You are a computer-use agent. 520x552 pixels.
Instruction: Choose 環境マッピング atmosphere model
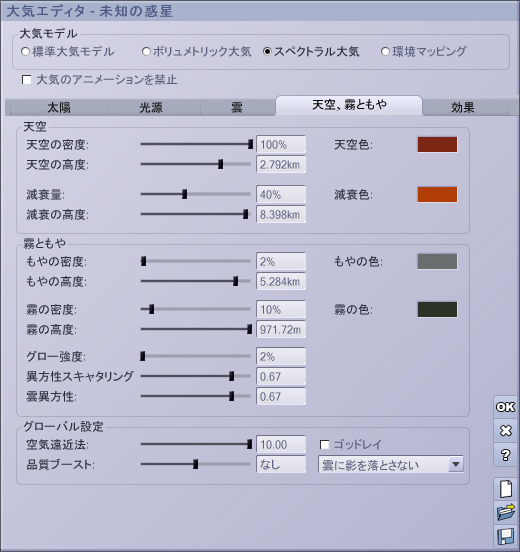point(386,52)
